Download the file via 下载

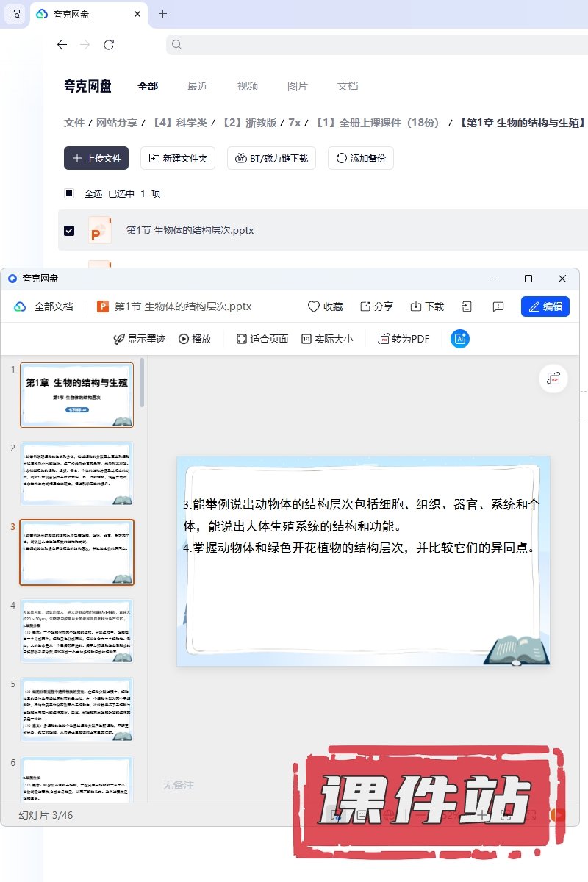point(426,306)
